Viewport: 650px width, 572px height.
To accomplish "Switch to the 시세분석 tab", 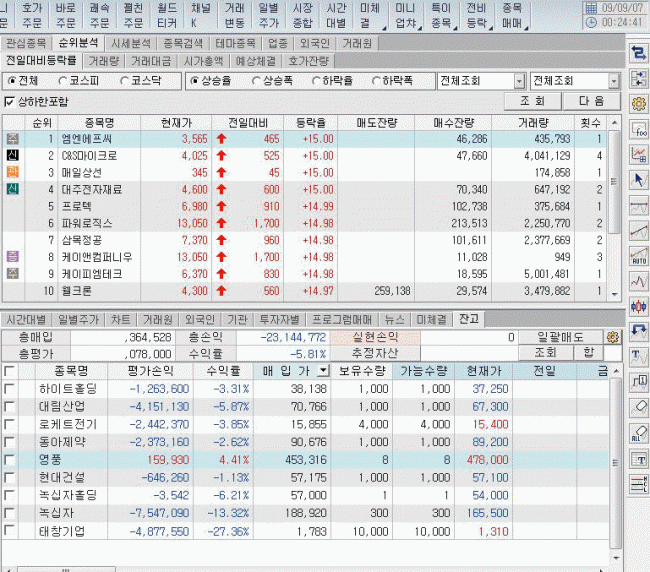I will point(130,43).
